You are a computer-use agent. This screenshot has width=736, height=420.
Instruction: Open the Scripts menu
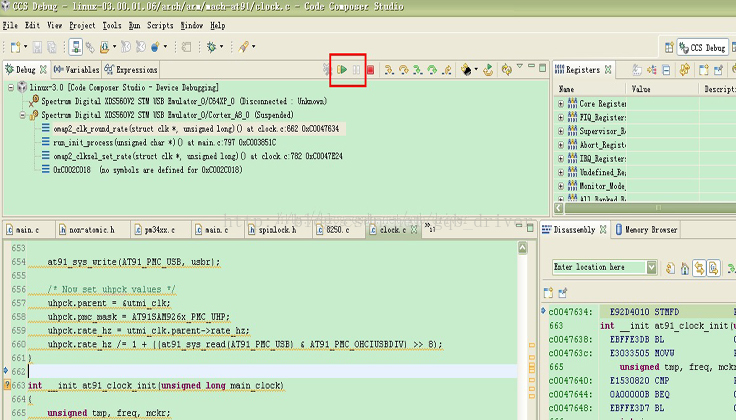(160, 25)
